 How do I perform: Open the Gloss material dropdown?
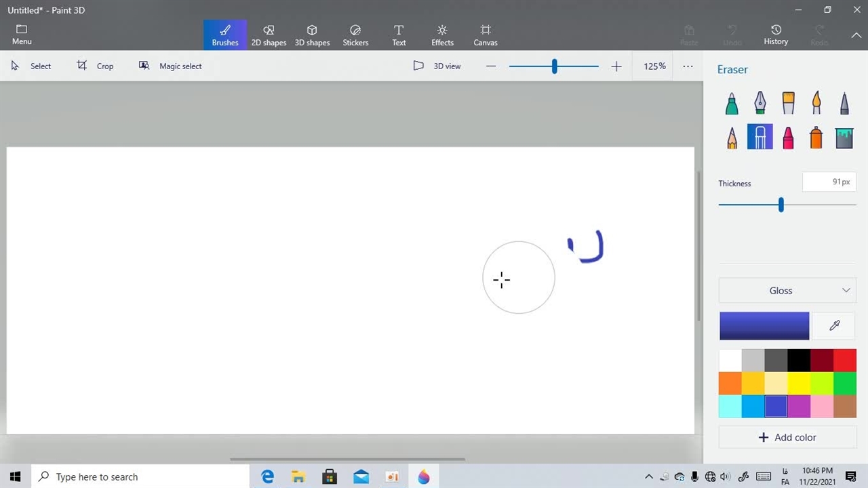pyautogui.click(x=787, y=291)
